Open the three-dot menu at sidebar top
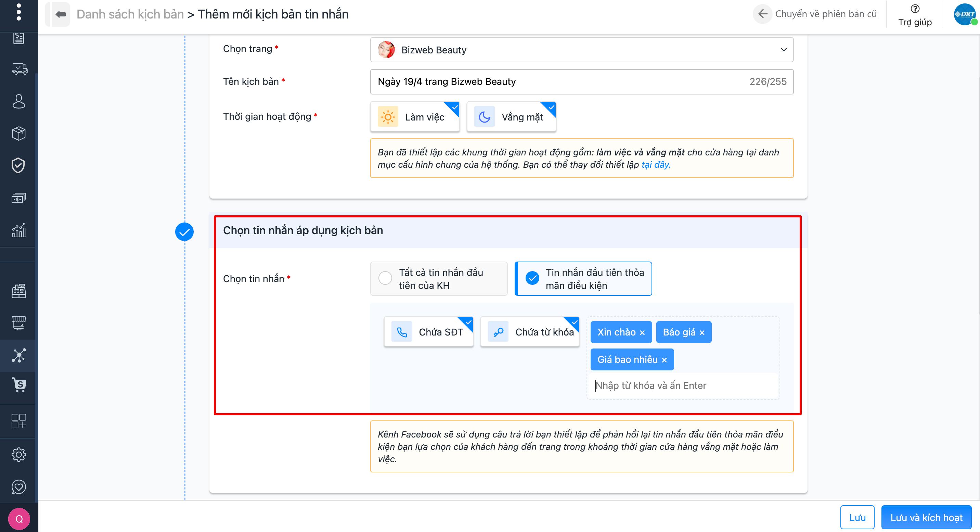The width and height of the screenshot is (980, 532). 18,12
